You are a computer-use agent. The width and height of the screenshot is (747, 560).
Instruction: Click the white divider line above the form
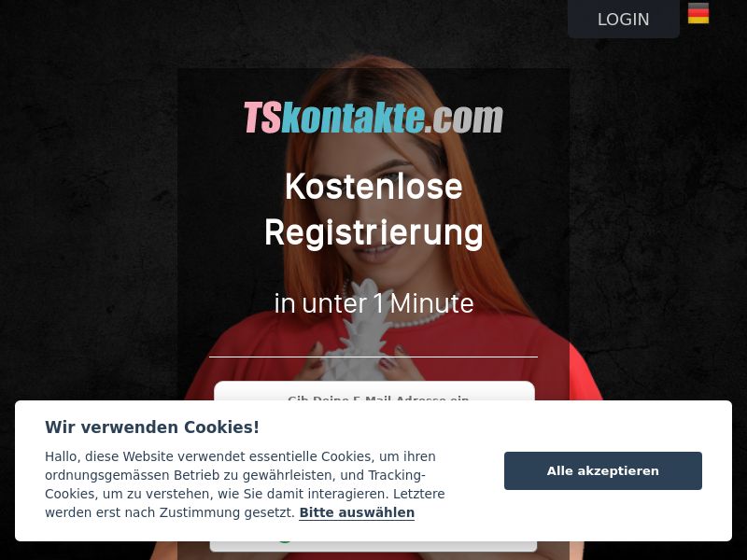pos(373,357)
